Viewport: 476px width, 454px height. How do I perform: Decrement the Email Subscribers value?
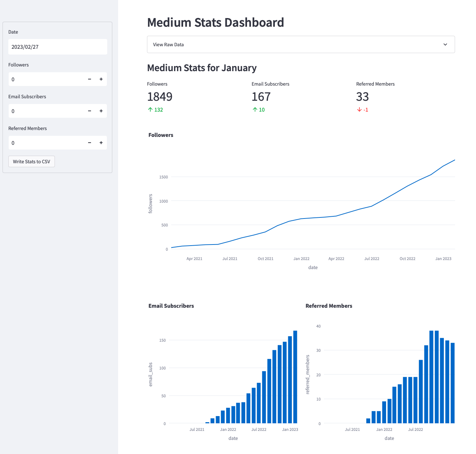click(x=90, y=111)
